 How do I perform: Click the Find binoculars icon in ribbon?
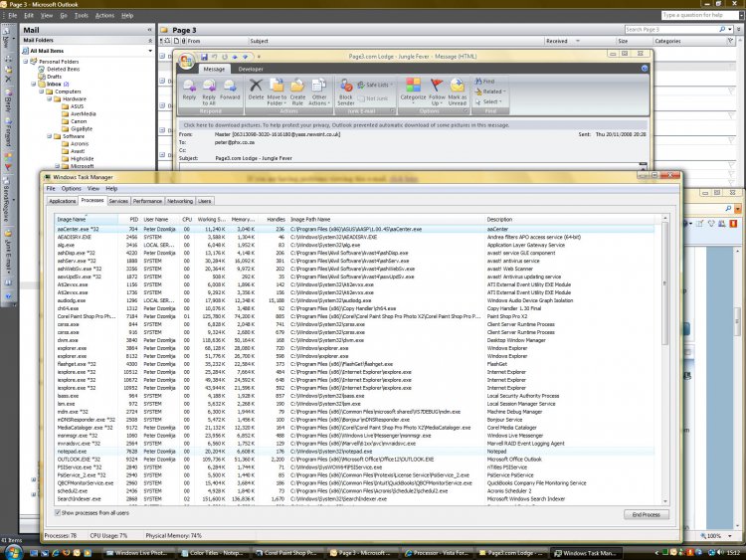tap(484, 82)
